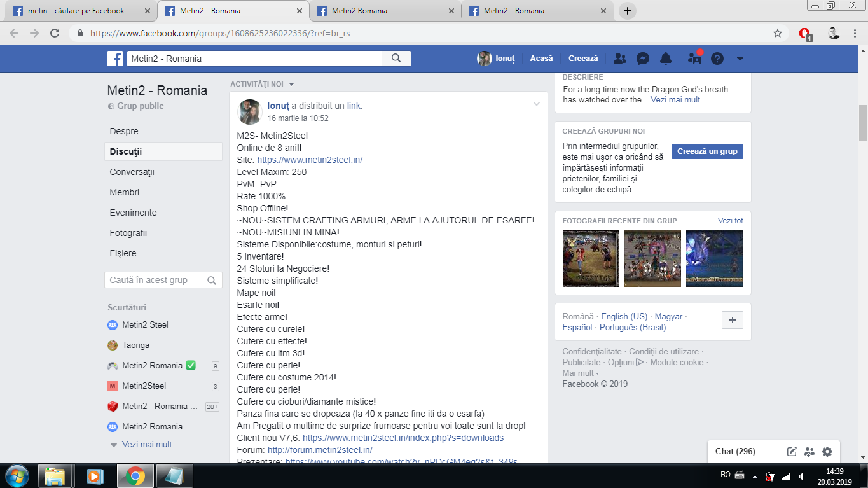Reload the page with refresh icon
Image resolution: width=868 pixels, height=488 pixels.
click(x=55, y=33)
